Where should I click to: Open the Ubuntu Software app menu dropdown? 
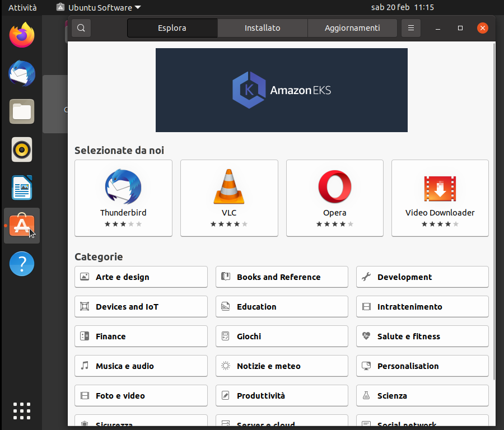[99, 7]
